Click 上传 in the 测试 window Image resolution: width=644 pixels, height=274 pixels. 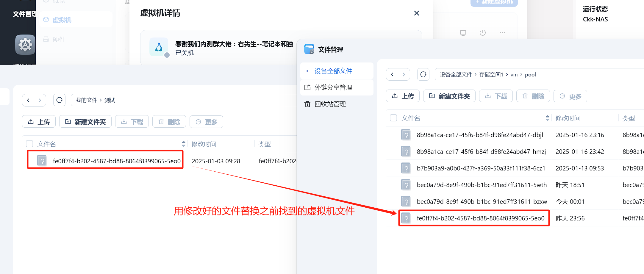39,122
